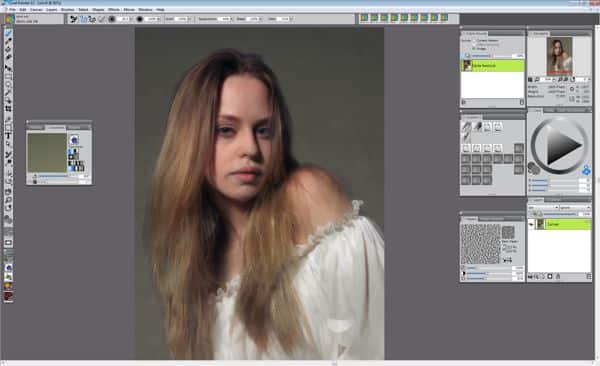Open the Resaturation value dropdown arrow
Viewport: 600px width, 366px height.
(231, 19)
